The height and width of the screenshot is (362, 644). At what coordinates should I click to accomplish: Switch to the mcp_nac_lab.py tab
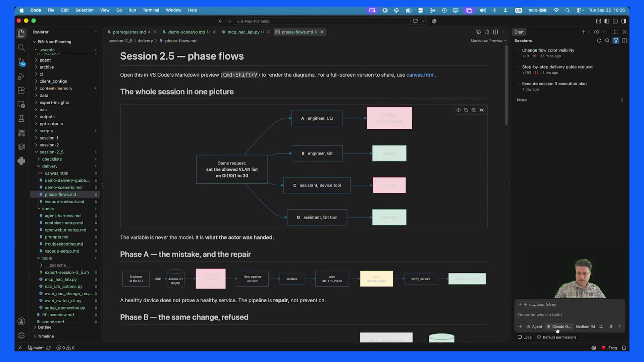(244, 32)
